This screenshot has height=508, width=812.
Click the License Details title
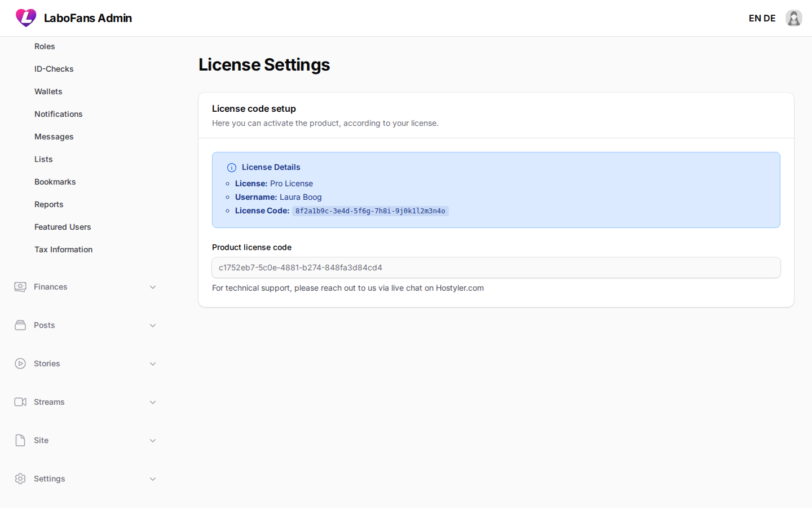click(x=271, y=167)
